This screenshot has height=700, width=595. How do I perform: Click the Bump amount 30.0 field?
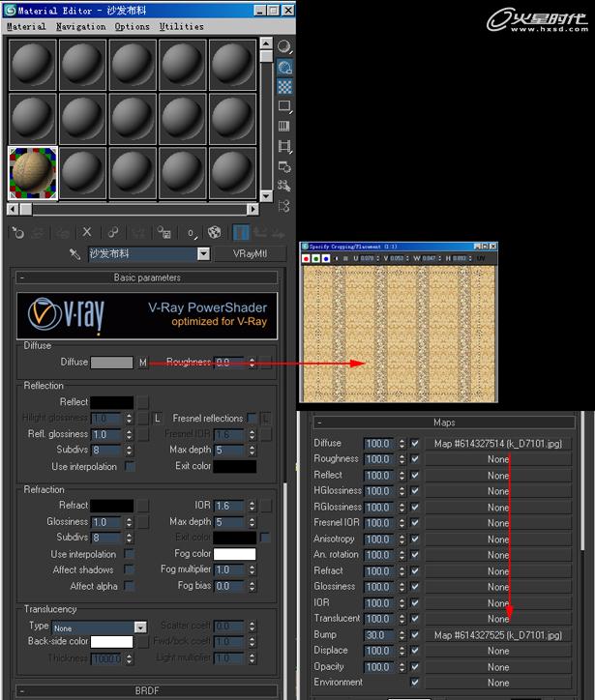pyautogui.click(x=378, y=635)
